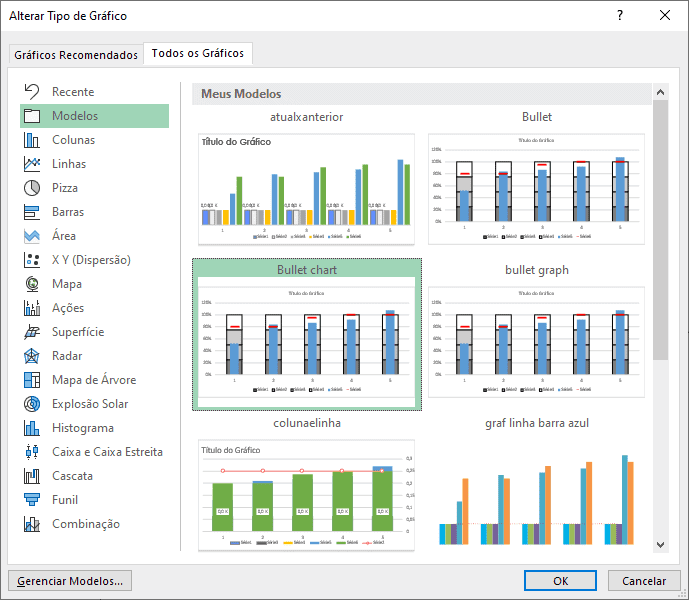Image resolution: width=689 pixels, height=600 pixels.
Task: Select the Explosão Solar chart icon
Action: 32,404
